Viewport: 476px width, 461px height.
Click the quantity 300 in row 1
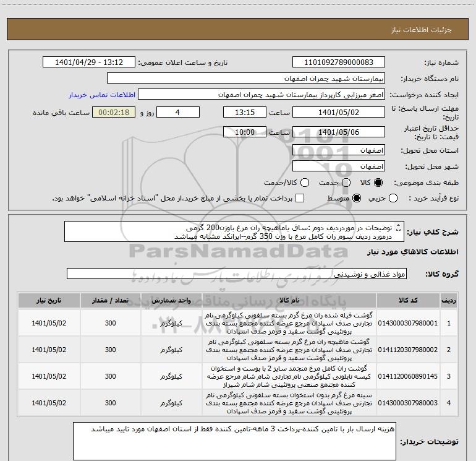pos(111,323)
